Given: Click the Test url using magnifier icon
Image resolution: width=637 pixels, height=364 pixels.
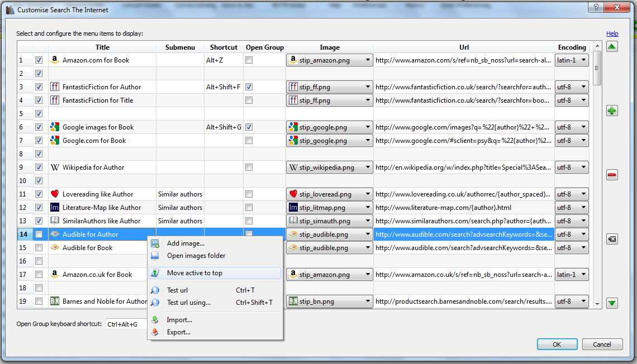Looking at the screenshot, I should click(155, 303).
